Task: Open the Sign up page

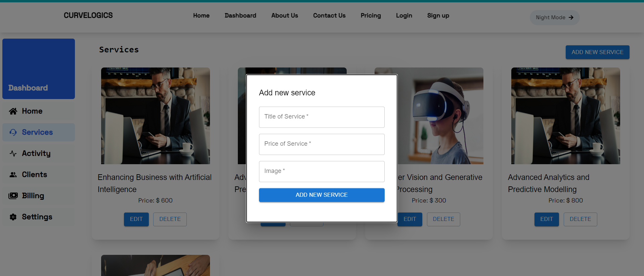Action: click(438, 15)
